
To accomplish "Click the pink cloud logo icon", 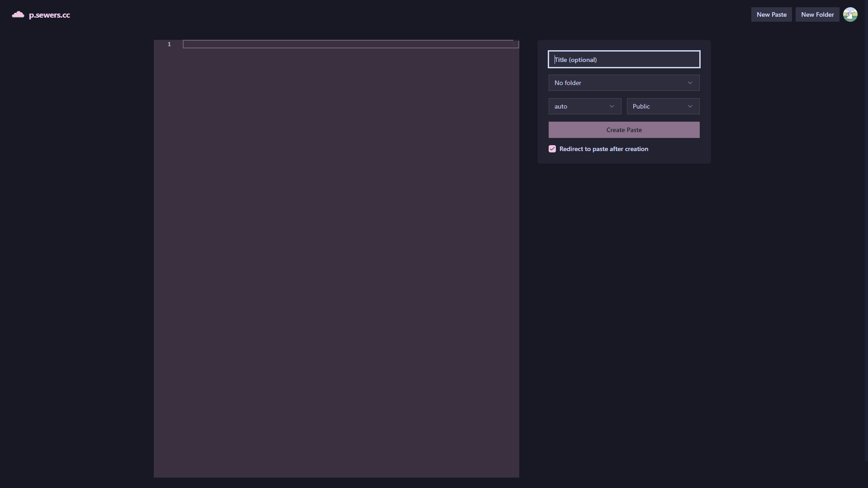I will coord(18,15).
